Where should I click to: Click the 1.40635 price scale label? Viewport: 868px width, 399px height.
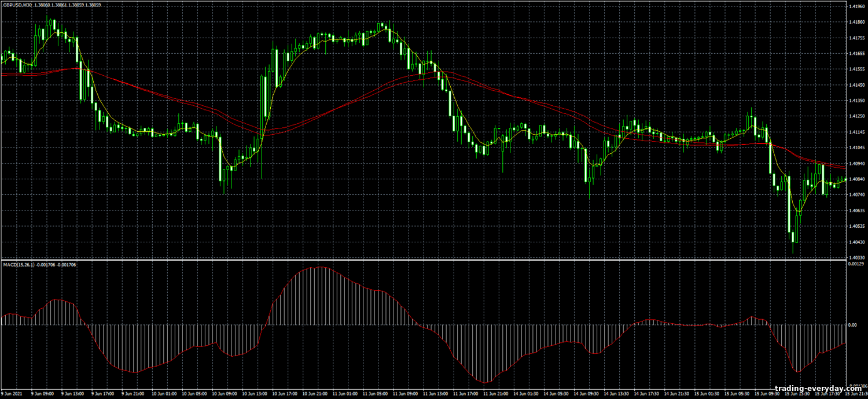856,210
